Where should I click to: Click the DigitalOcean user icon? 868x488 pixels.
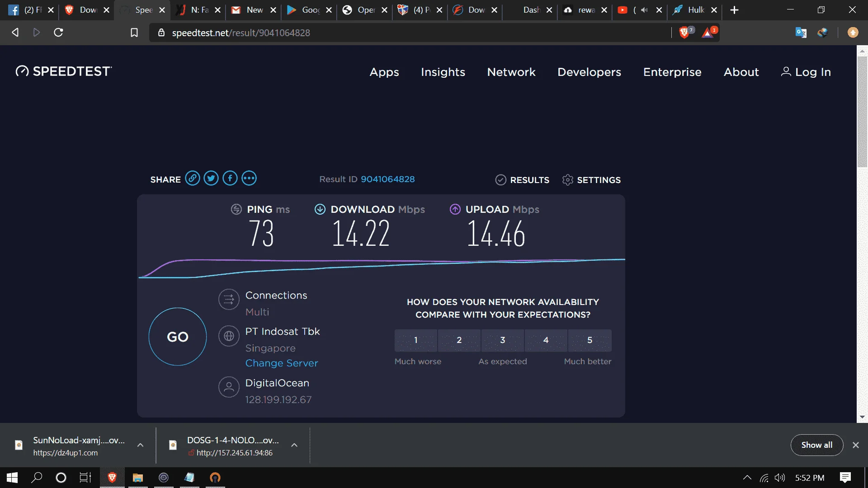[229, 387]
